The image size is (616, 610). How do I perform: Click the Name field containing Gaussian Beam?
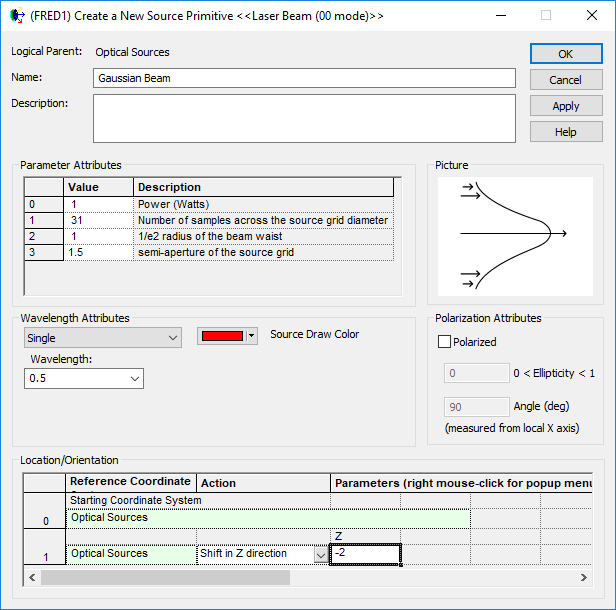(x=304, y=78)
